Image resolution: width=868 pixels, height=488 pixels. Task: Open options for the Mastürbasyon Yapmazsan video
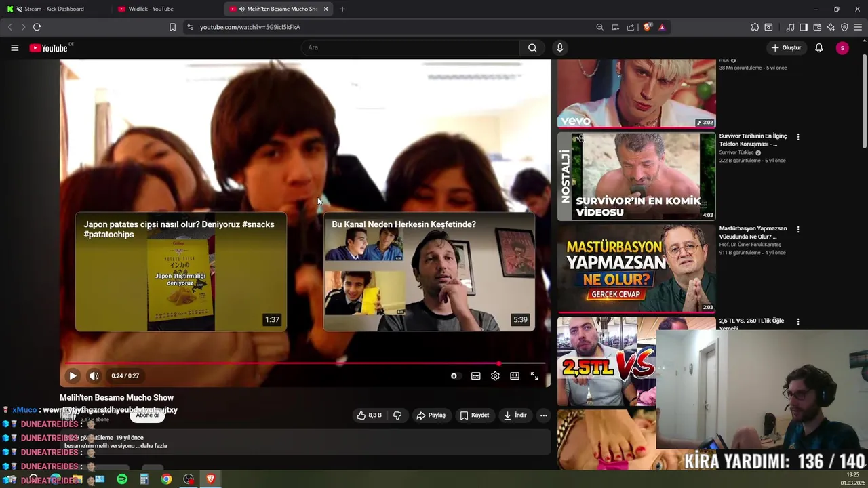798,229
